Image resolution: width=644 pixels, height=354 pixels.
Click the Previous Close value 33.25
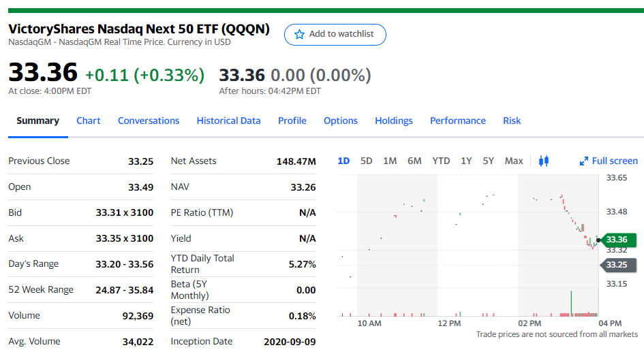(x=140, y=161)
